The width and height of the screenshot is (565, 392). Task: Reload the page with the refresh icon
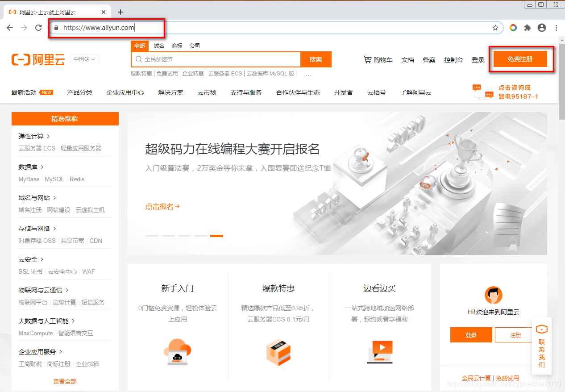pos(38,28)
